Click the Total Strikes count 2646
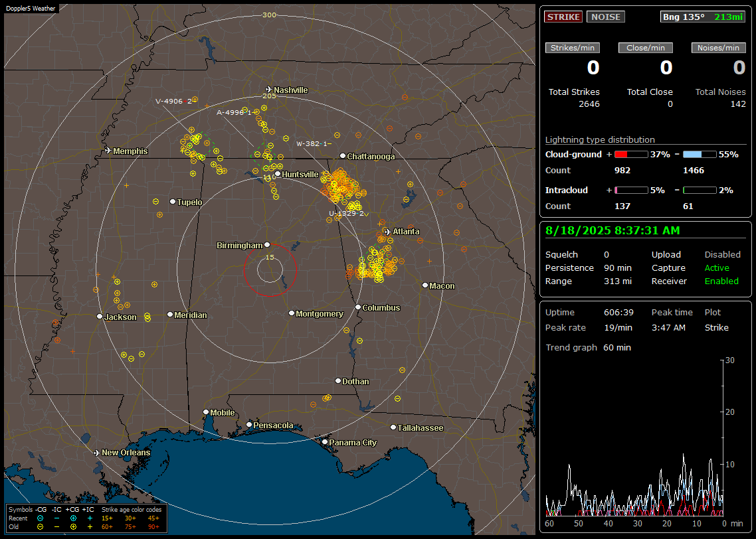This screenshot has height=539, width=756. click(589, 104)
